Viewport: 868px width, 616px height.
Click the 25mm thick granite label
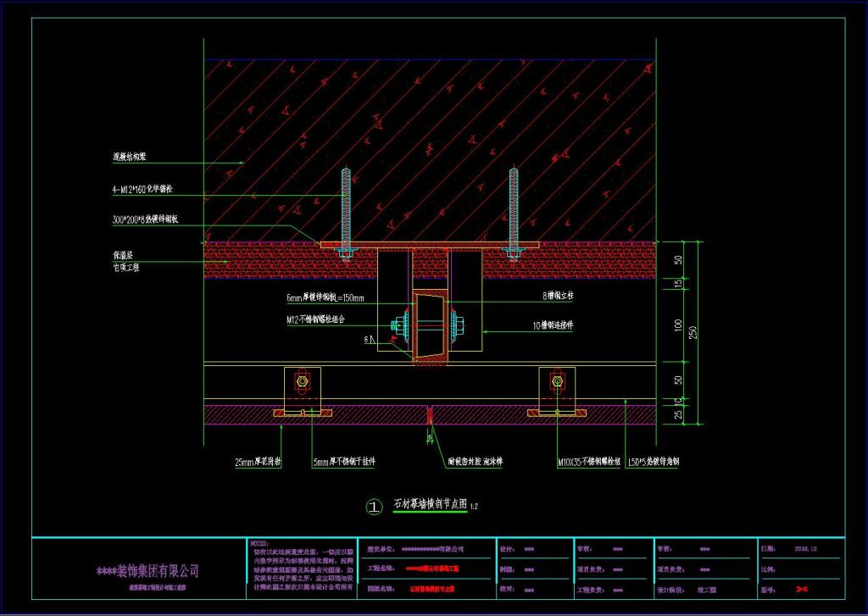point(259,462)
